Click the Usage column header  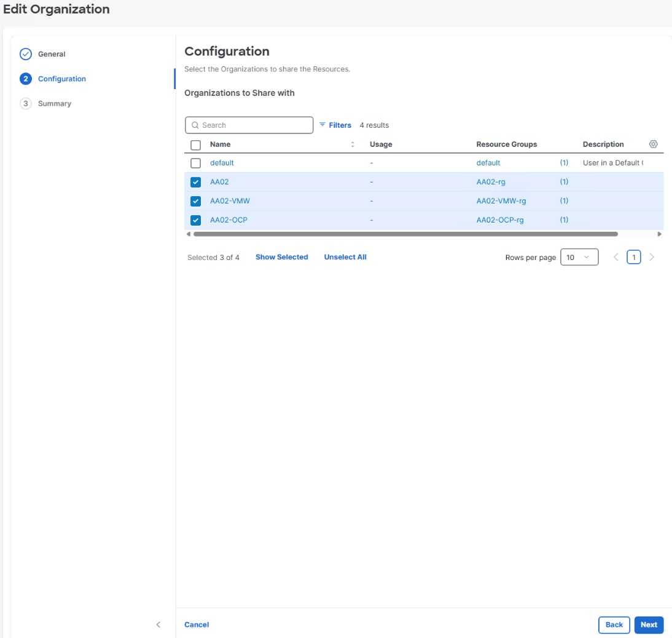[381, 144]
